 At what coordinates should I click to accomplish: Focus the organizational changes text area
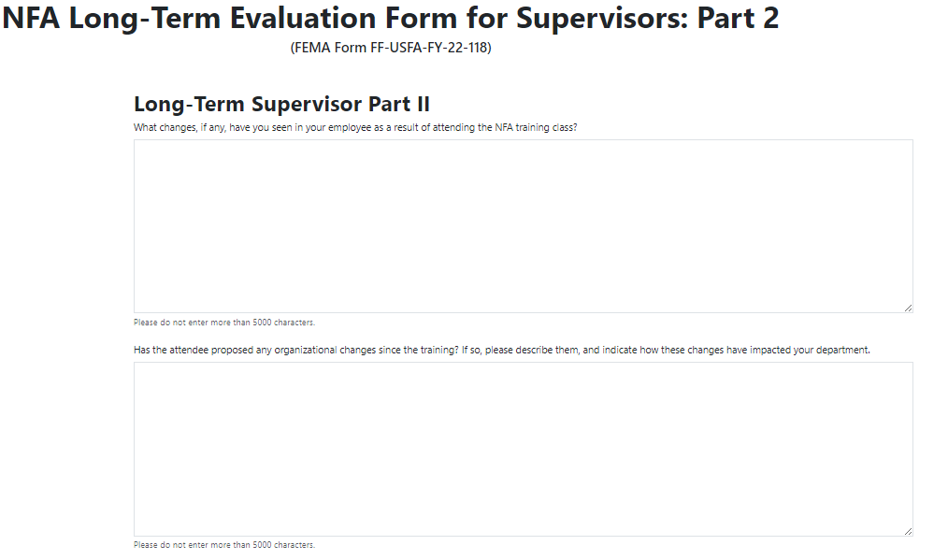coord(523,448)
